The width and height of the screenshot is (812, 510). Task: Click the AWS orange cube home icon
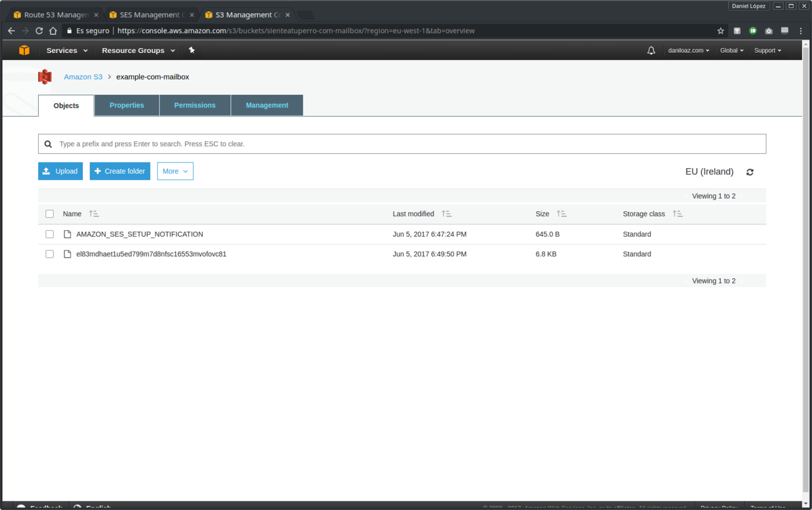tap(24, 50)
